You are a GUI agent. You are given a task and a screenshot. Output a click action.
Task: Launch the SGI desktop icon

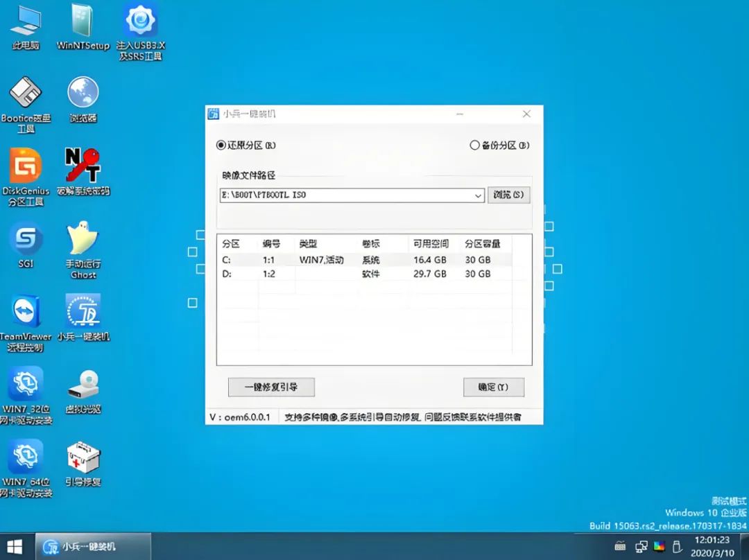(x=26, y=245)
